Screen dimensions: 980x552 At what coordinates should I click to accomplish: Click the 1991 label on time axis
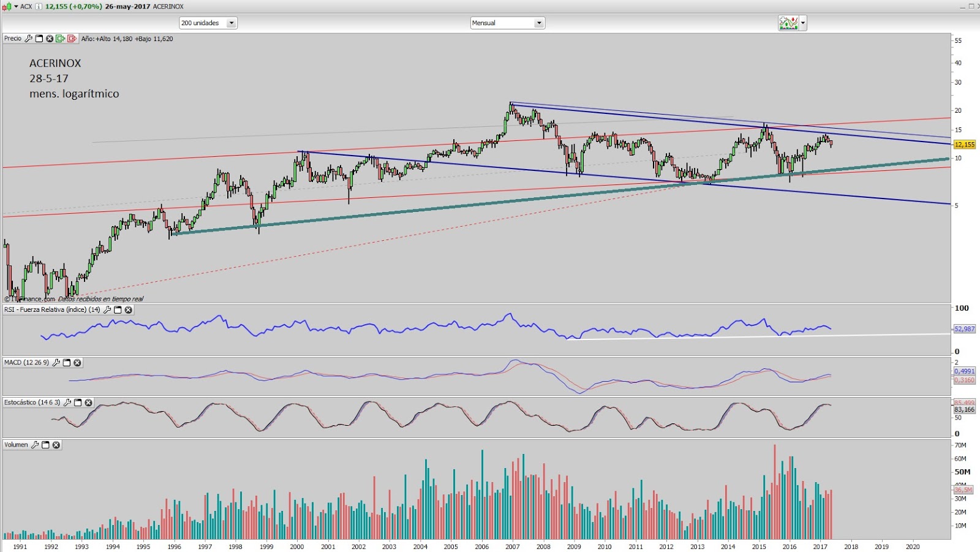(x=20, y=546)
